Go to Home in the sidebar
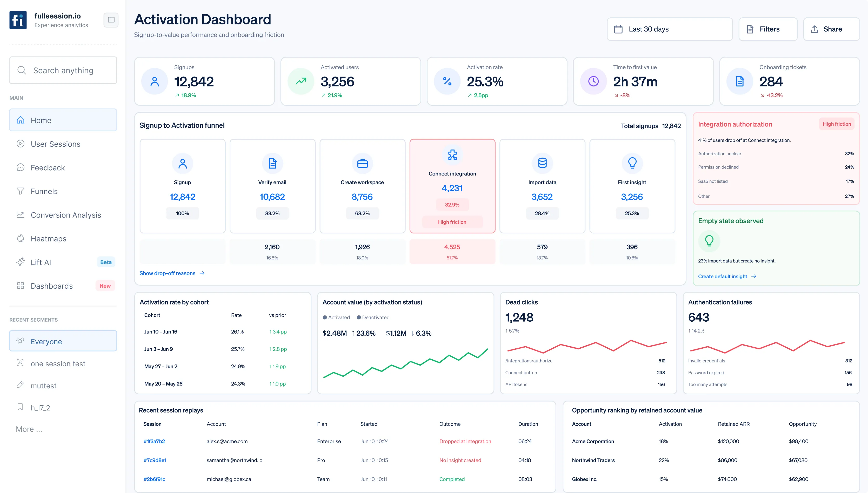This screenshot has height=493, width=868. [x=63, y=120]
